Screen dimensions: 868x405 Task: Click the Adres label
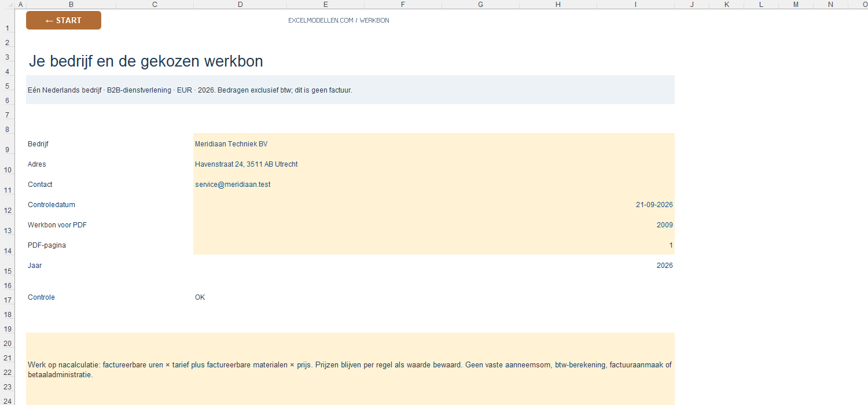[x=37, y=164]
